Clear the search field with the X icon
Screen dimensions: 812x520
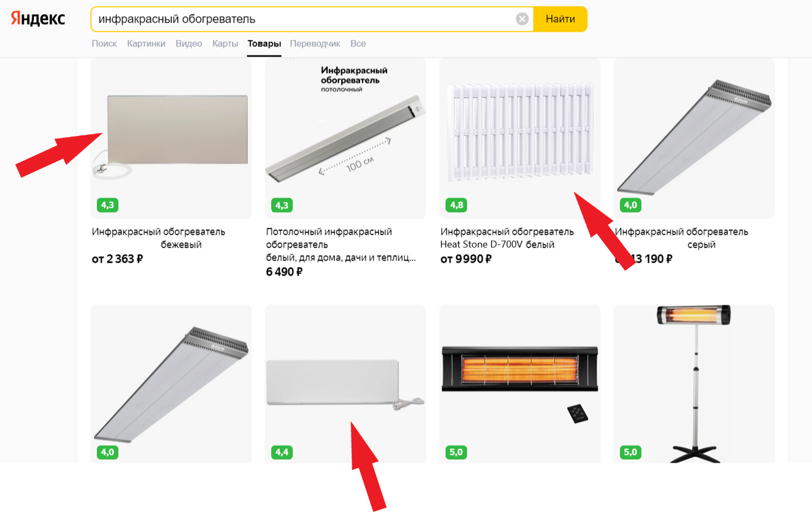pos(522,19)
